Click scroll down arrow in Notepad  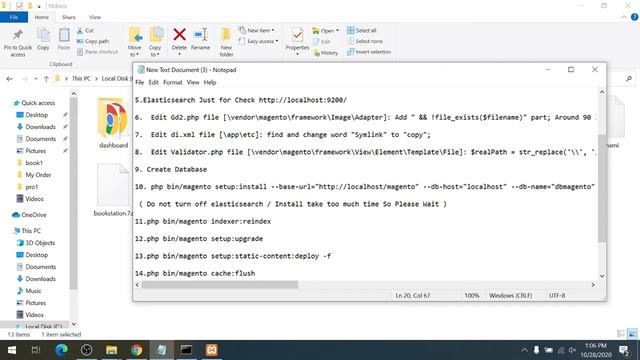click(602, 276)
